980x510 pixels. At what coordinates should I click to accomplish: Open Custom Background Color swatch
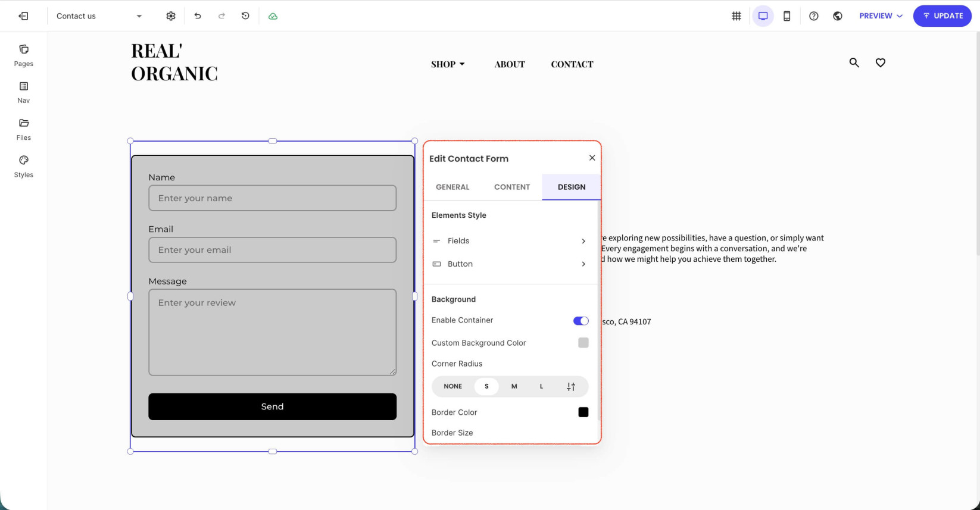click(583, 343)
